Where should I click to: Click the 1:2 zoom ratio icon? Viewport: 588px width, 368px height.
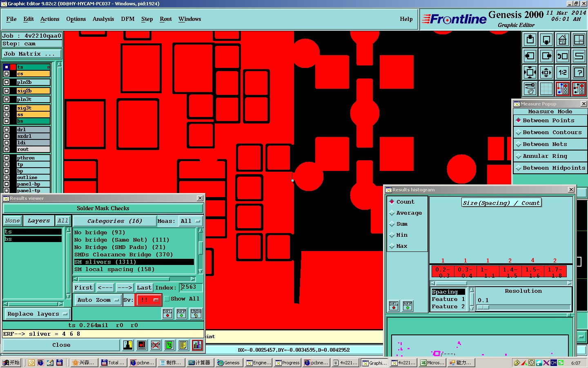[x=563, y=72]
